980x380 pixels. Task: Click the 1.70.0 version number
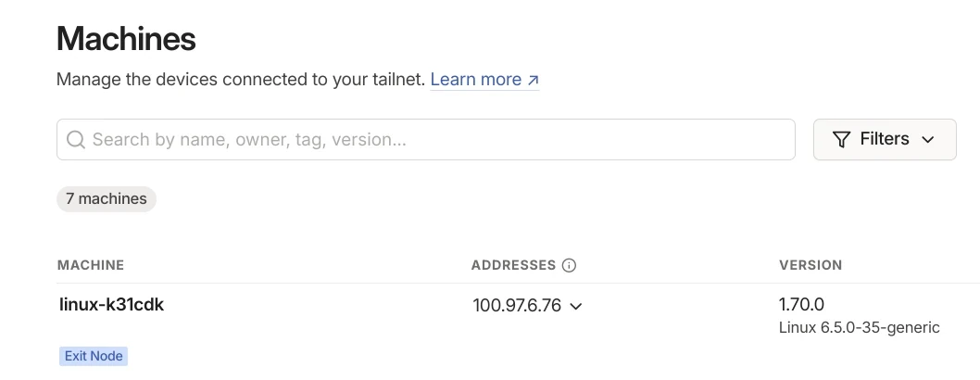click(x=801, y=304)
